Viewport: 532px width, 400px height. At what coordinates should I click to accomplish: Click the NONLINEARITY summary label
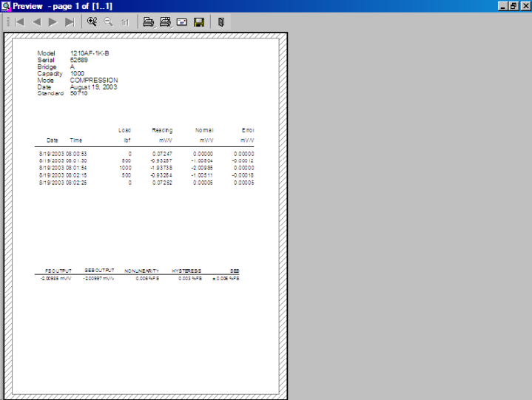pos(141,271)
